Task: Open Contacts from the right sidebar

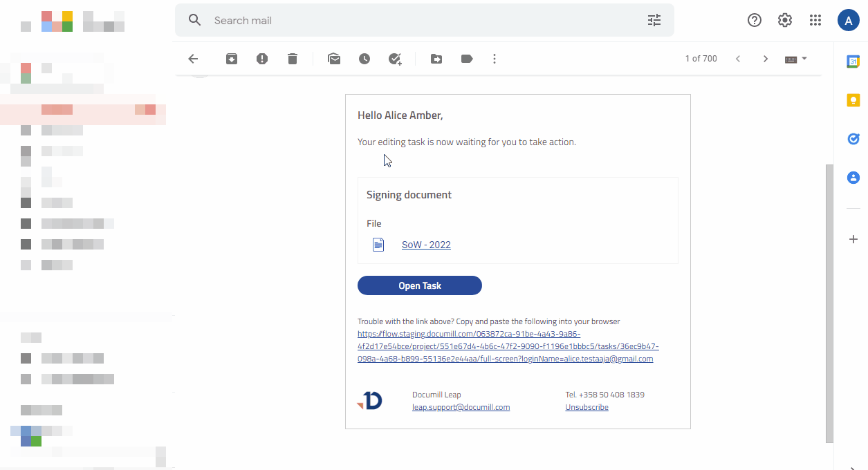Action: 853,178
